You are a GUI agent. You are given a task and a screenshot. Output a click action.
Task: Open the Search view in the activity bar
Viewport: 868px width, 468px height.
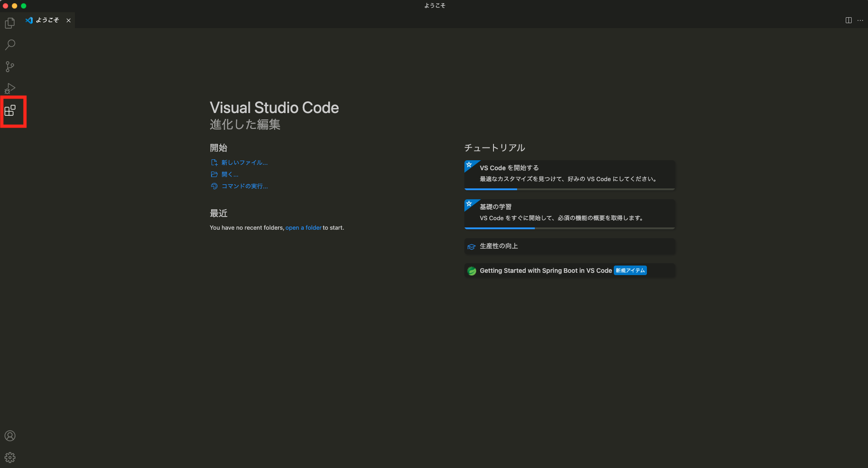[x=10, y=44]
